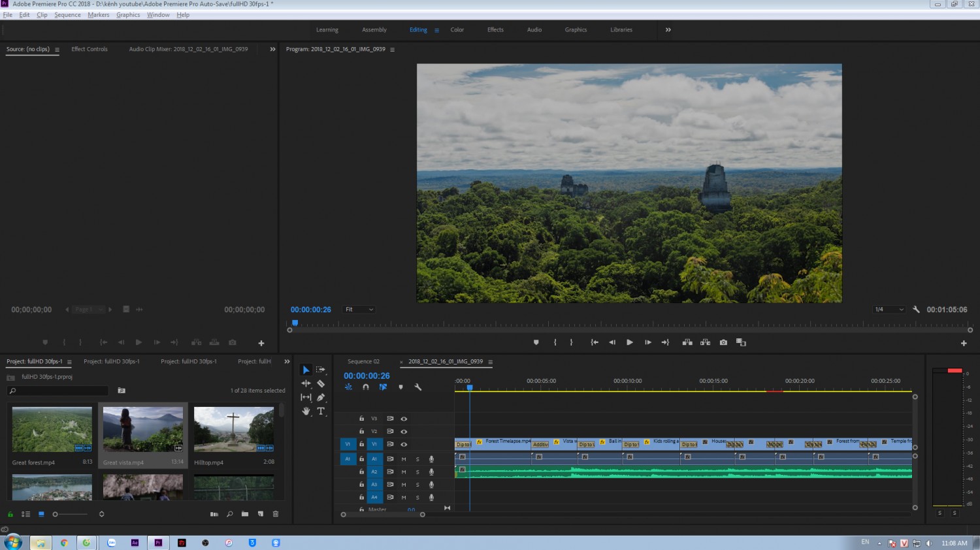Toggle V3 track output eye

[404, 419]
